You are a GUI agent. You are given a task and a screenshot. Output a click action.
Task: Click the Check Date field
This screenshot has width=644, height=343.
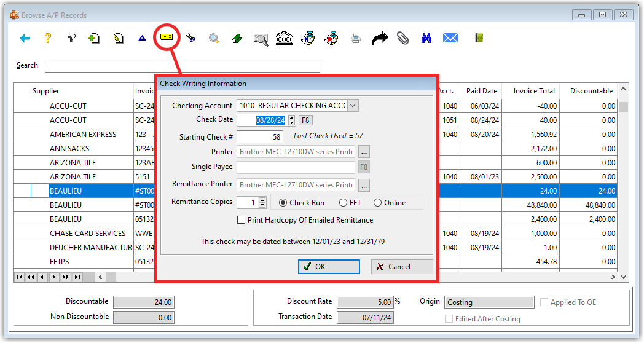coord(263,120)
